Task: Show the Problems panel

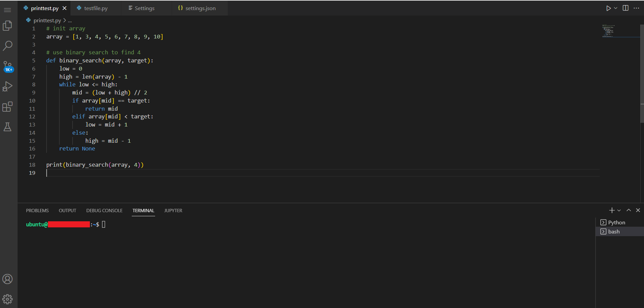Action: [x=37, y=211]
